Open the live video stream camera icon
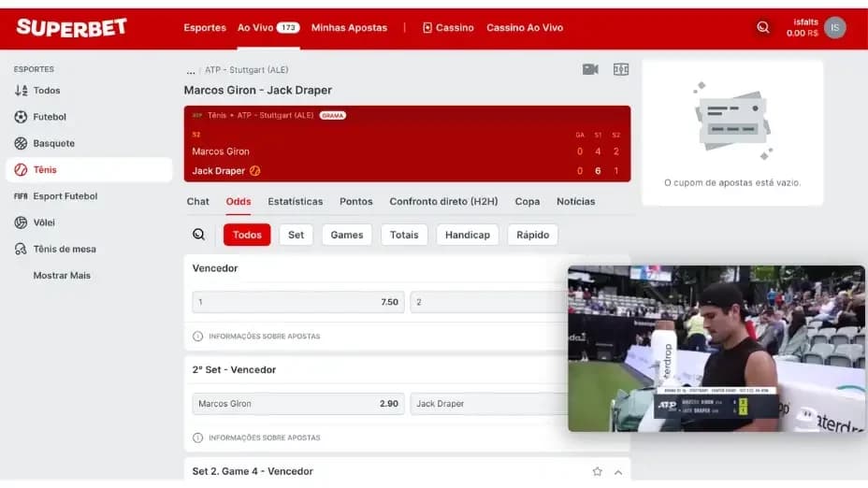The image size is (868, 488). [x=590, y=69]
